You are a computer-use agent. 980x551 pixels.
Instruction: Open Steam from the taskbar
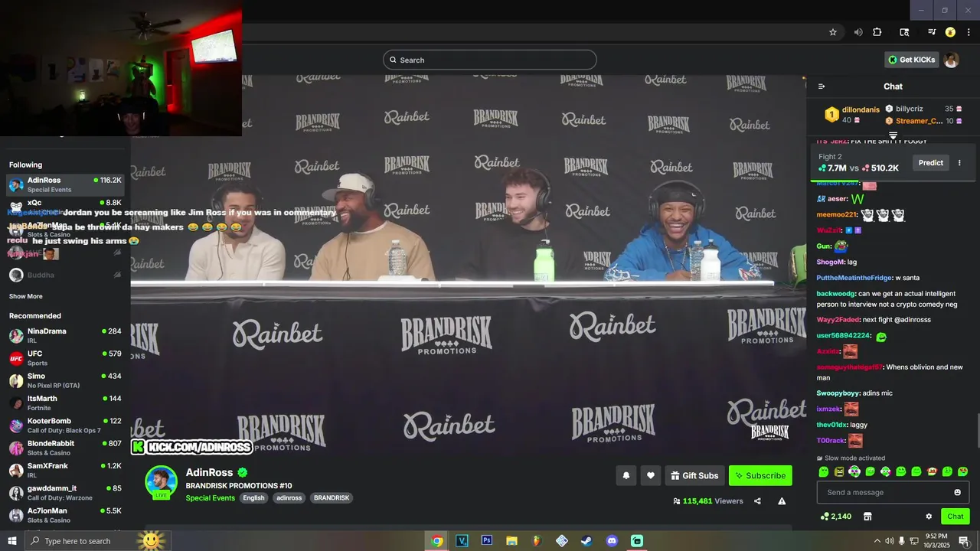586,541
